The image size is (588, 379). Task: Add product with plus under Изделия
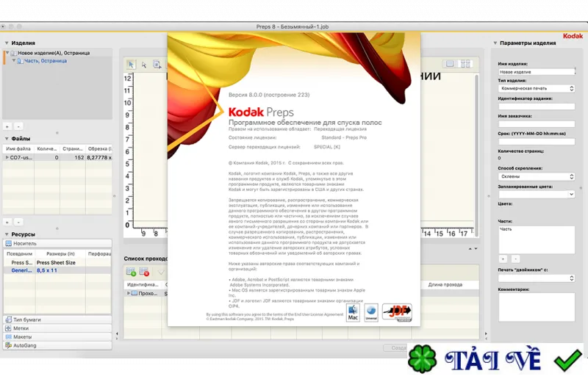[x=7, y=127]
